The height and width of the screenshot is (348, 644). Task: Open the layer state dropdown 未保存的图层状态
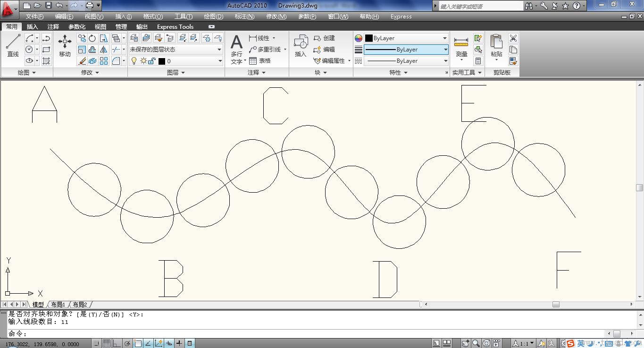(x=176, y=49)
